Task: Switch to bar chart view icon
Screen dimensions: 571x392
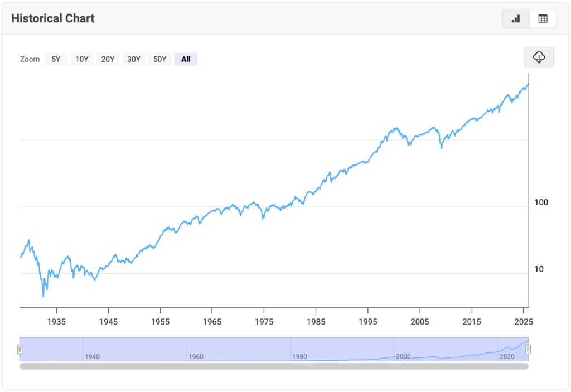Action: coord(516,19)
